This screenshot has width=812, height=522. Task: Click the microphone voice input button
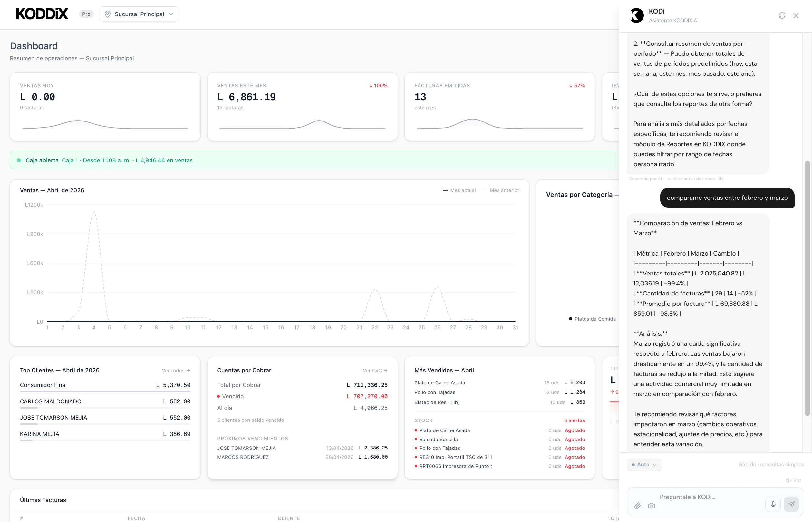773,504
